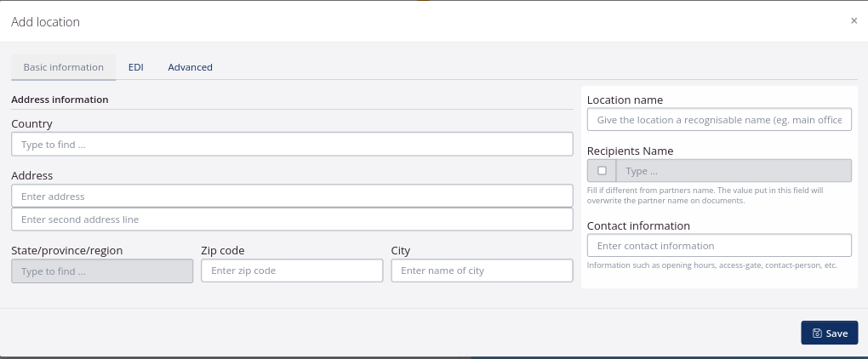The height and width of the screenshot is (359, 868).
Task: Click the Contact information label
Action: point(638,226)
